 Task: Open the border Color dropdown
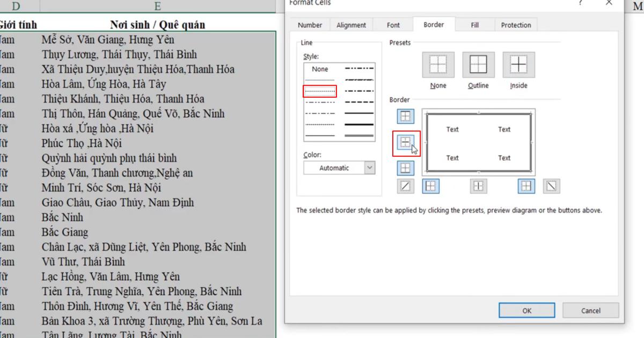tap(369, 168)
